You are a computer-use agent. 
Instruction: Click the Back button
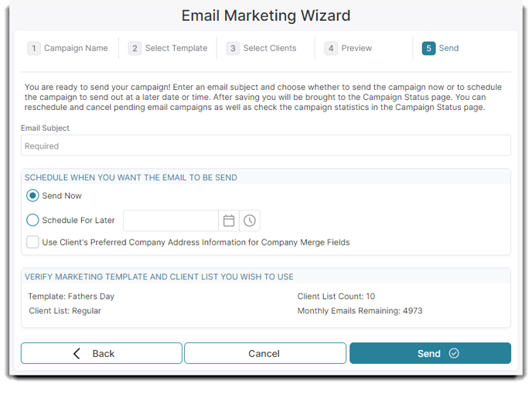point(101,353)
